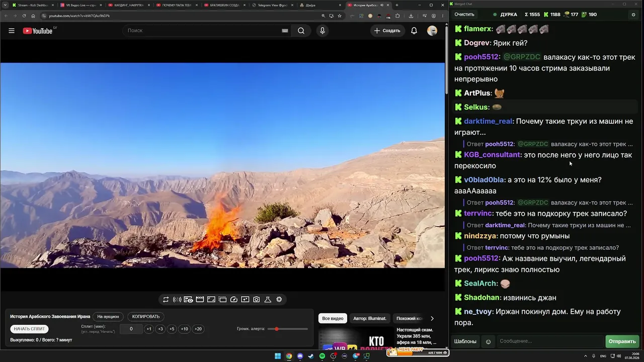
Task: Go to browser home page icon
Action: 33,16
